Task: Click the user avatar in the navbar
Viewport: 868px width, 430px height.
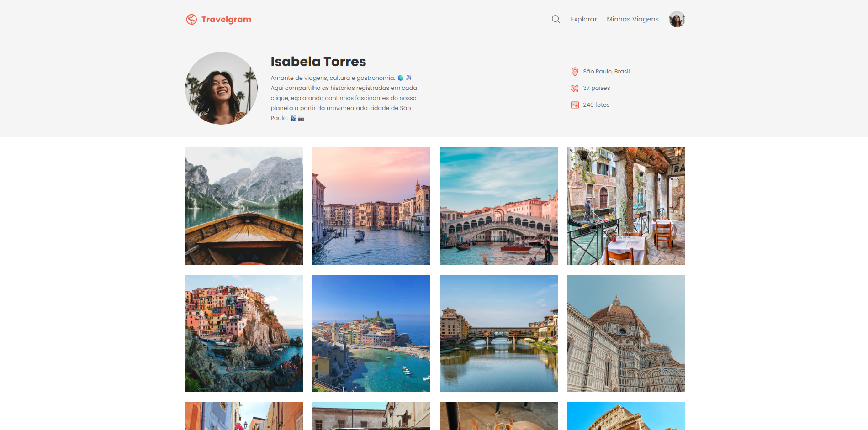Action: pyautogui.click(x=677, y=19)
